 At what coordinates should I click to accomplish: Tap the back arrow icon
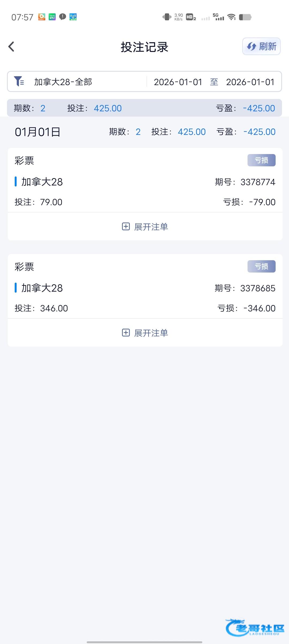pos(11,47)
